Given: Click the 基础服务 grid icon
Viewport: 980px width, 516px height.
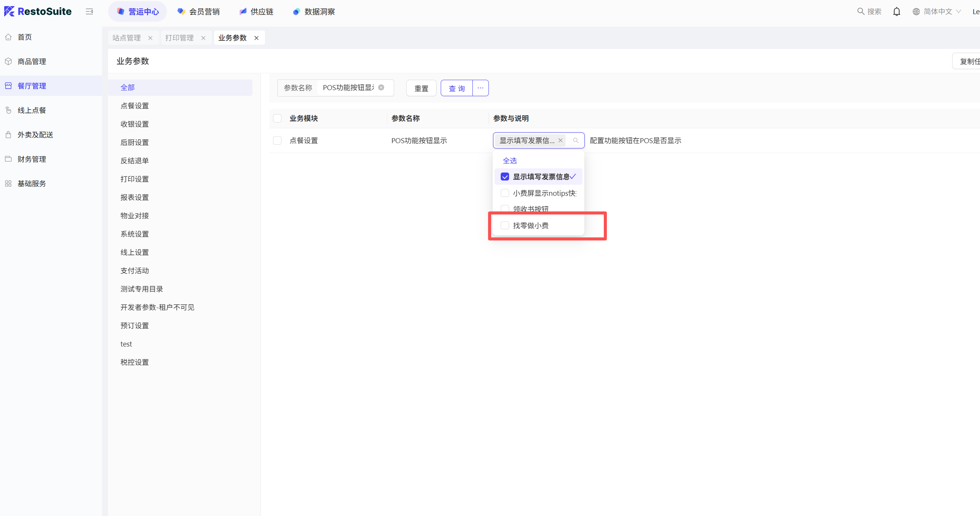Looking at the screenshot, I should (8, 184).
